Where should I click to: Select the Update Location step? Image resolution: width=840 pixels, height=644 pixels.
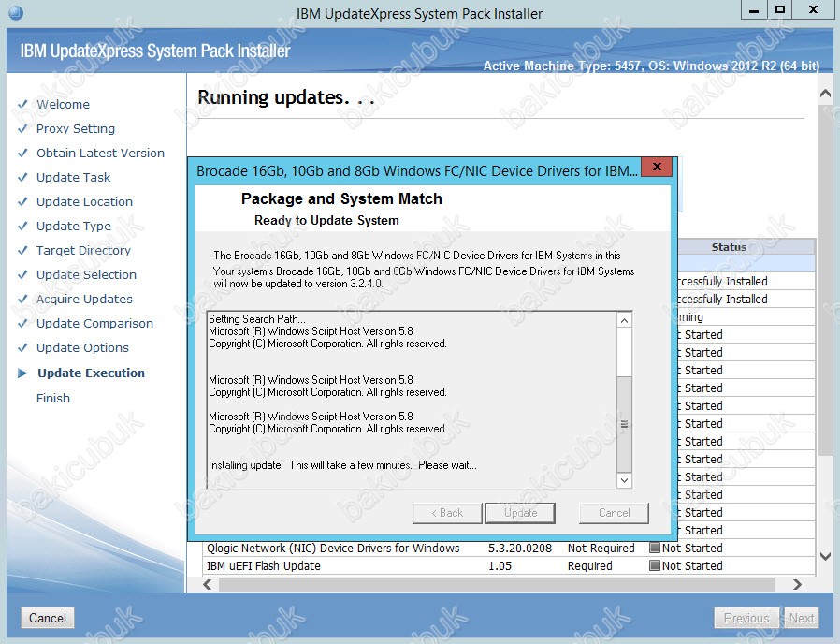tap(84, 201)
